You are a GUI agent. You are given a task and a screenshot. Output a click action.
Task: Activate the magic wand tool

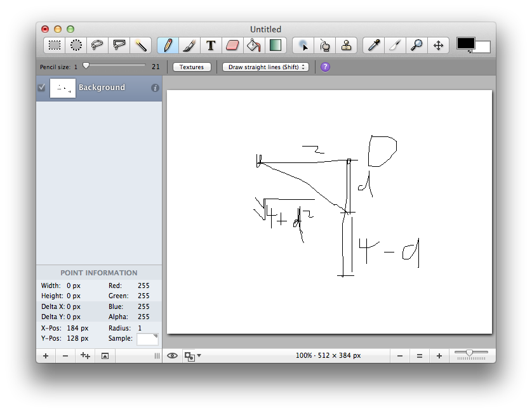tap(140, 45)
